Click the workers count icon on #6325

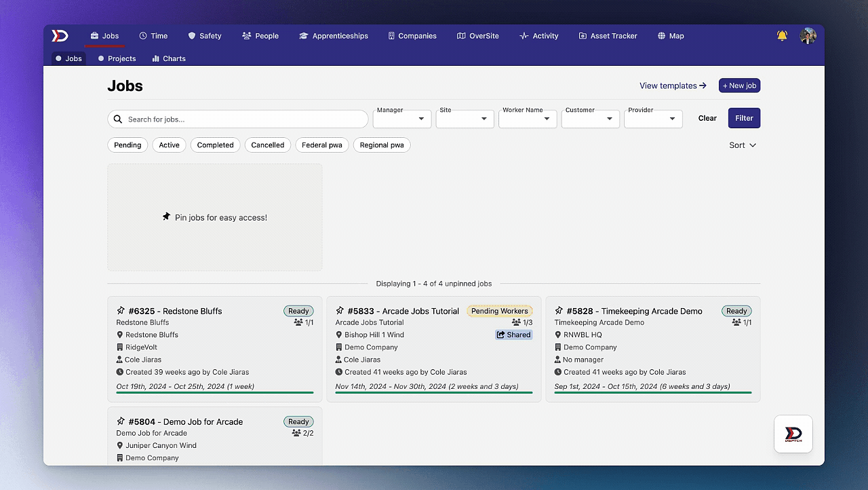298,323
